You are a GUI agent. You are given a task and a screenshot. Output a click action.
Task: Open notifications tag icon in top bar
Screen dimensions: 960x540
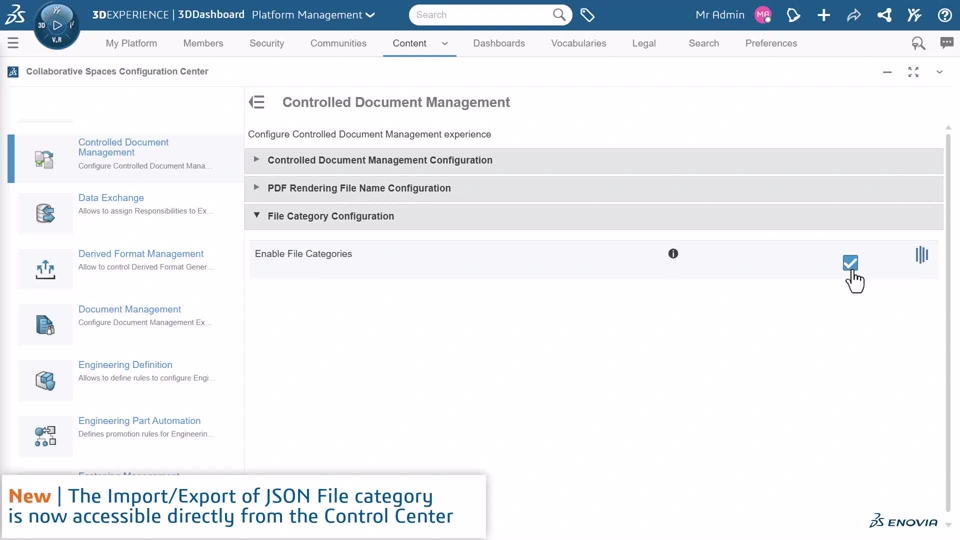pyautogui.click(x=793, y=15)
